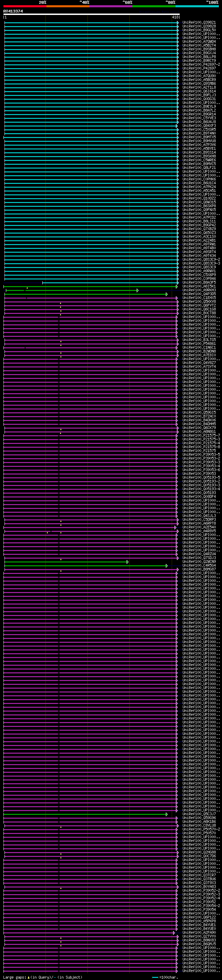Select hit label UniRef100_Q84XF3

pos(199,125)
